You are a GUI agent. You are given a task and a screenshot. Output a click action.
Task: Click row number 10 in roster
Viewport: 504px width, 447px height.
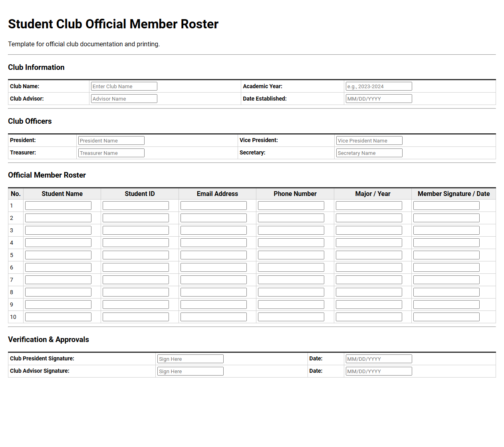click(x=13, y=317)
